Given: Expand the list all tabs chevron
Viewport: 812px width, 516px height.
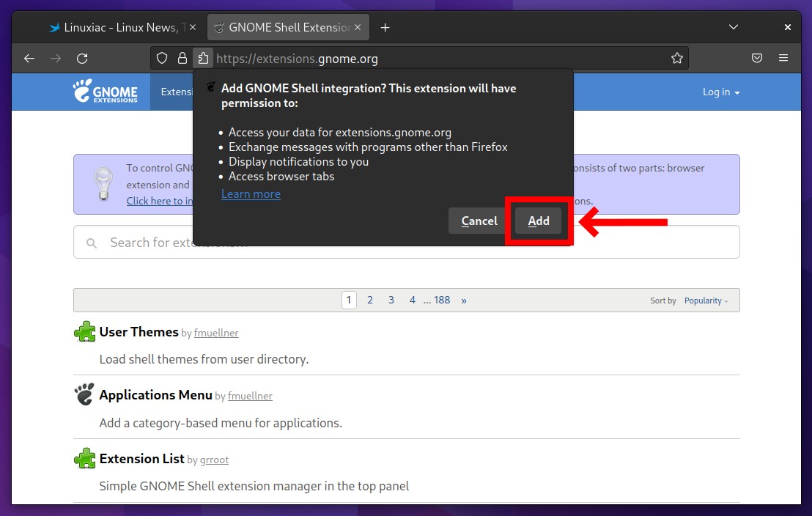Looking at the screenshot, I should click(x=734, y=27).
